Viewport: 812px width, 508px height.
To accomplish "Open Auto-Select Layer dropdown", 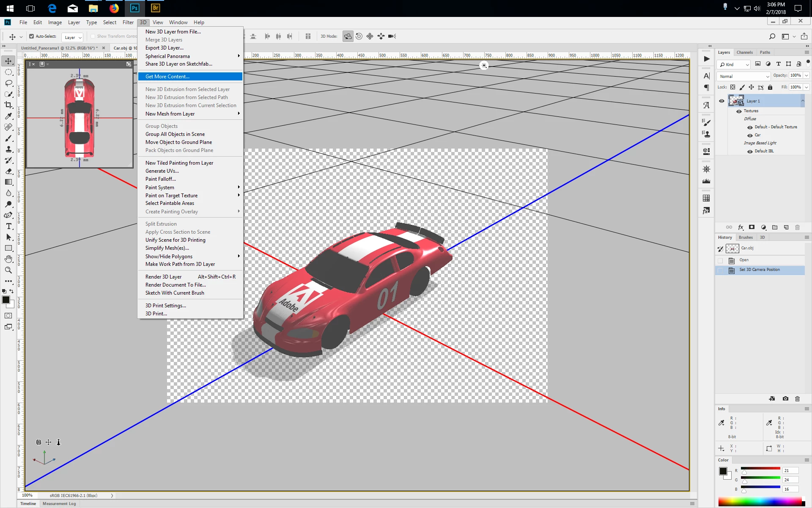I will (72, 37).
